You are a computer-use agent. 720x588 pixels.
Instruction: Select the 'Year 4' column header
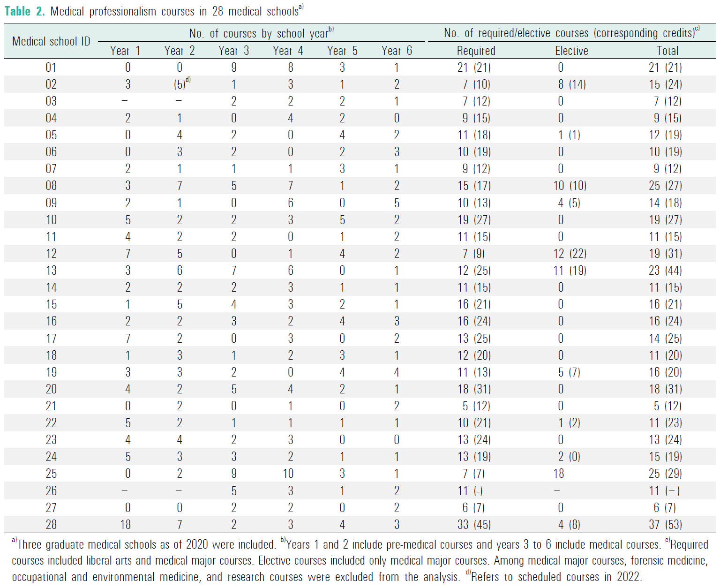[288, 51]
